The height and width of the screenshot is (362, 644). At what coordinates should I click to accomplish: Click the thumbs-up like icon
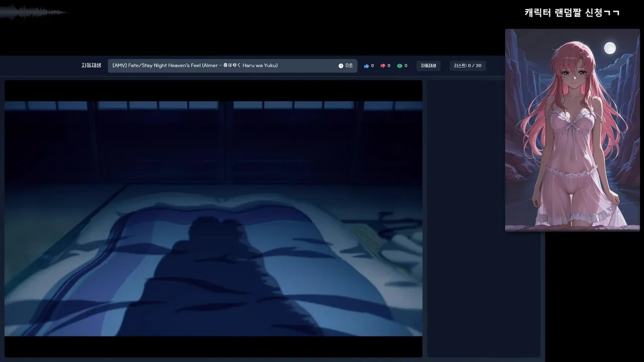click(x=366, y=66)
